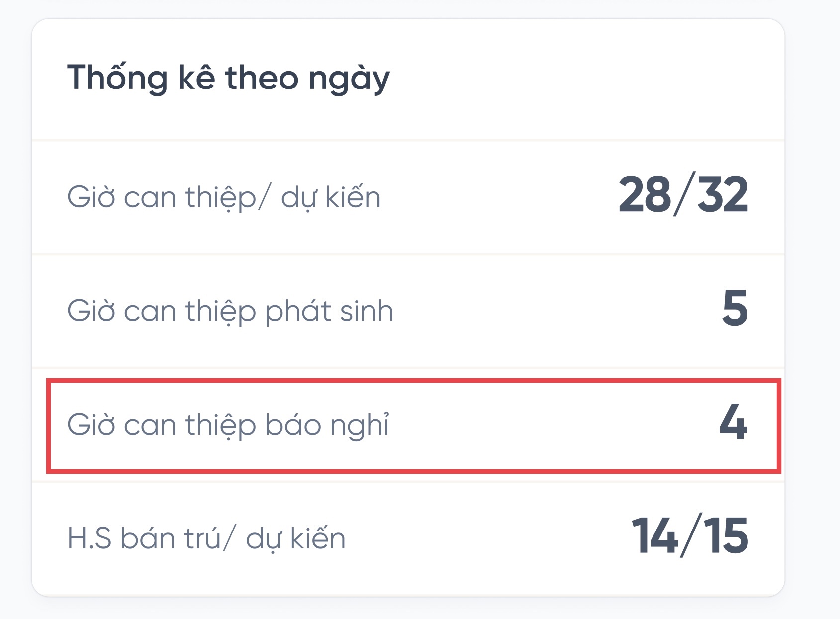Image resolution: width=840 pixels, height=619 pixels.
Task: Click the 28/32 intervention hours value
Action: coord(683,195)
